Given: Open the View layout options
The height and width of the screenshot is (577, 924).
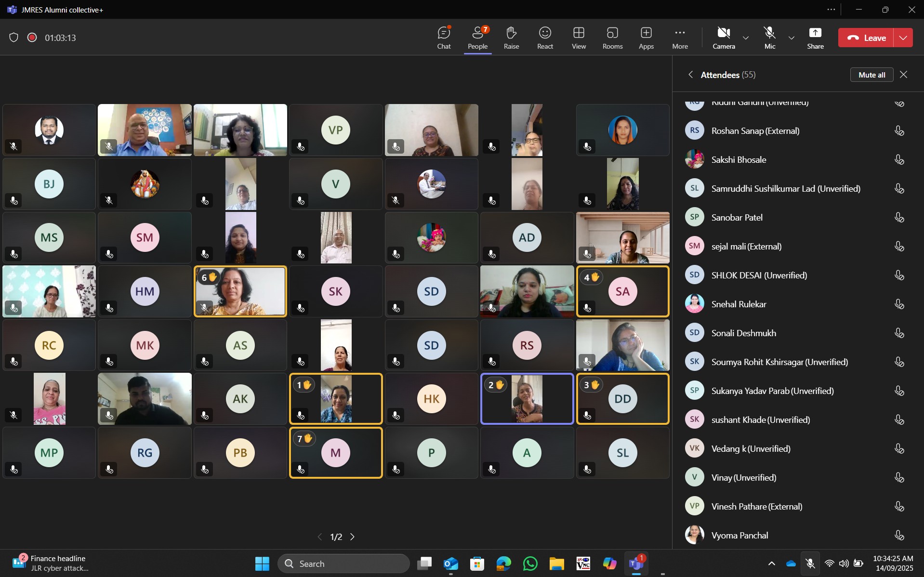Looking at the screenshot, I should tap(579, 38).
